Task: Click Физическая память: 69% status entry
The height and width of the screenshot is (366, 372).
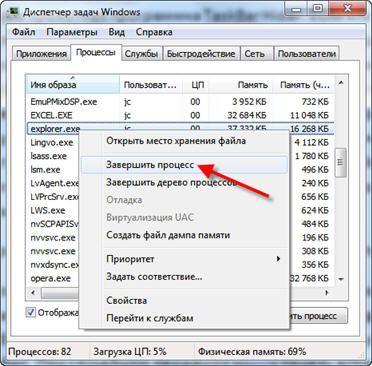Action: [252, 351]
